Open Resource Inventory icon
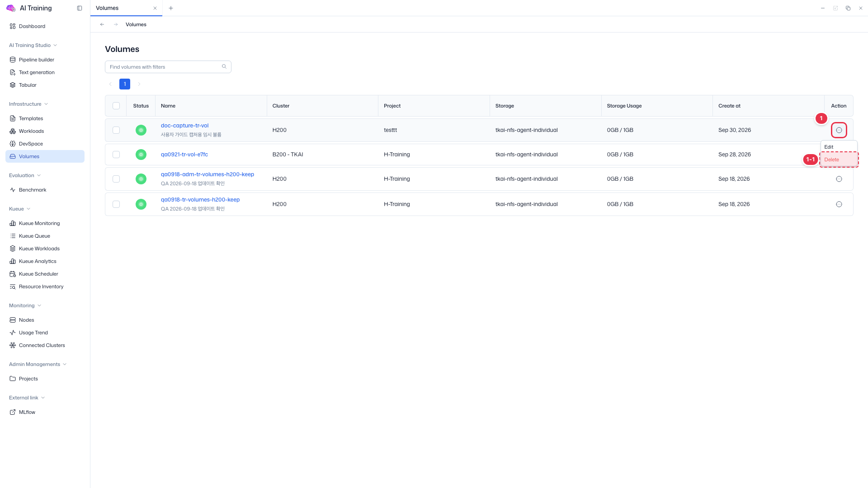The height and width of the screenshot is (488, 868). point(13,286)
